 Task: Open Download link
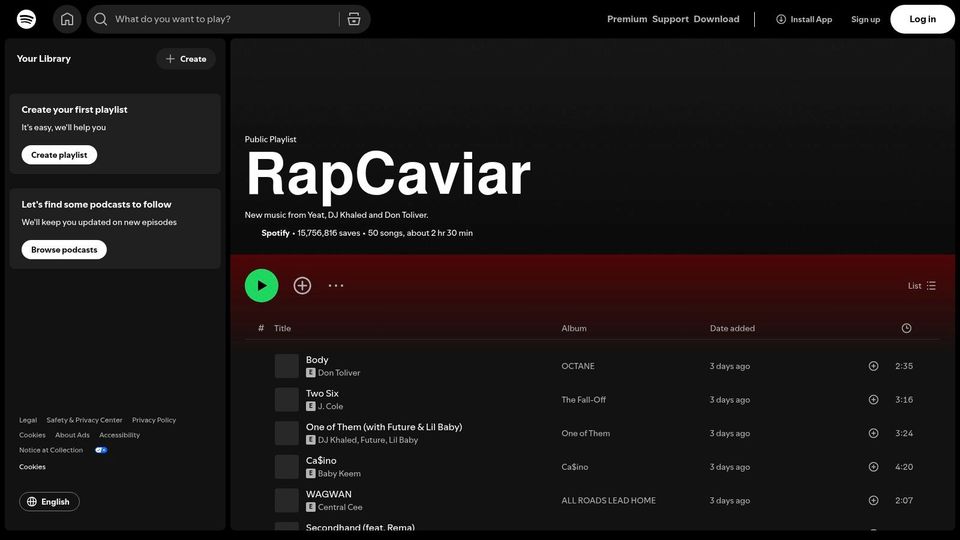tap(716, 19)
